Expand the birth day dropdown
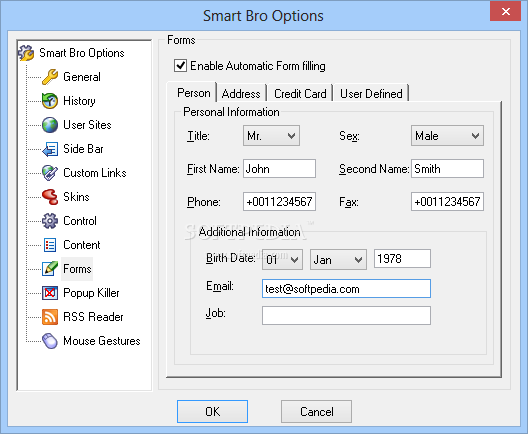Screen dimensions: 528x434 pyautogui.click(x=282, y=260)
